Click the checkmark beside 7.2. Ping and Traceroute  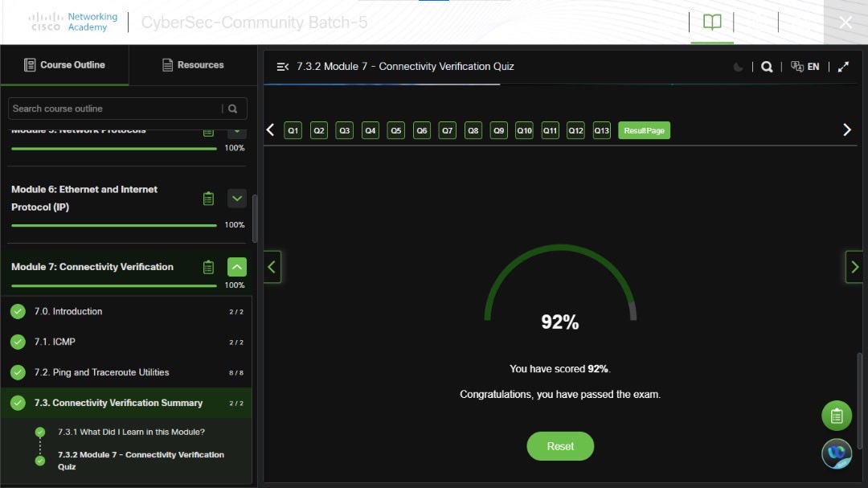[18, 372]
